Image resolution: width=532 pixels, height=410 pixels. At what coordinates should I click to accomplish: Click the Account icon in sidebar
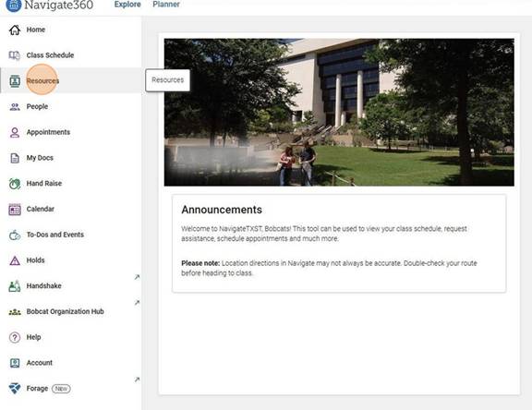click(x=15, y=363)
